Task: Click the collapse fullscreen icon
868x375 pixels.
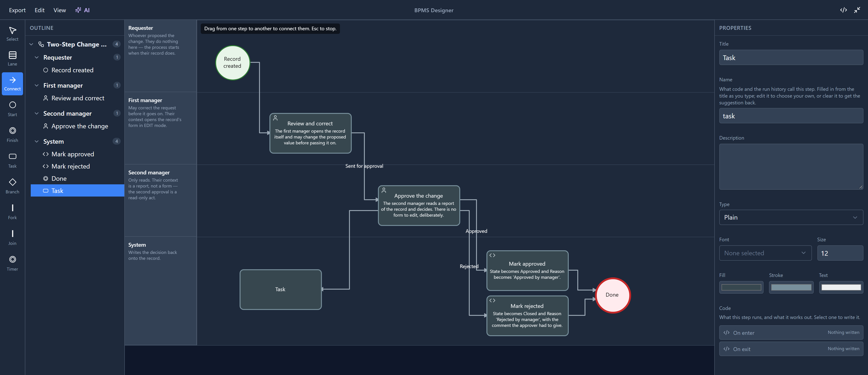Action: point(857,10)
